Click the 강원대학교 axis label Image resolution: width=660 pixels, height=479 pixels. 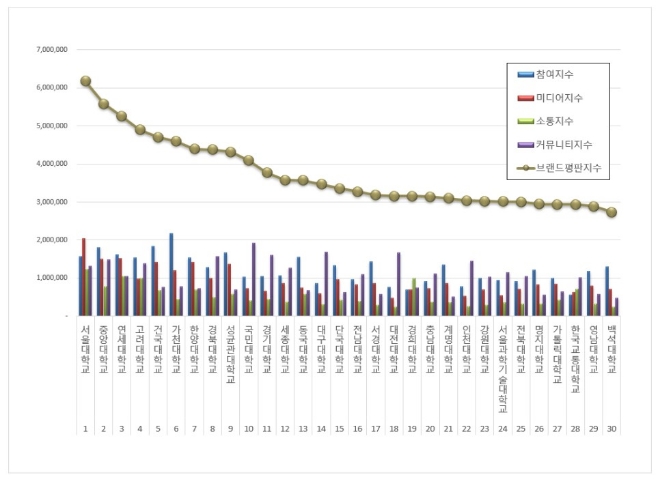pos(484,349)
